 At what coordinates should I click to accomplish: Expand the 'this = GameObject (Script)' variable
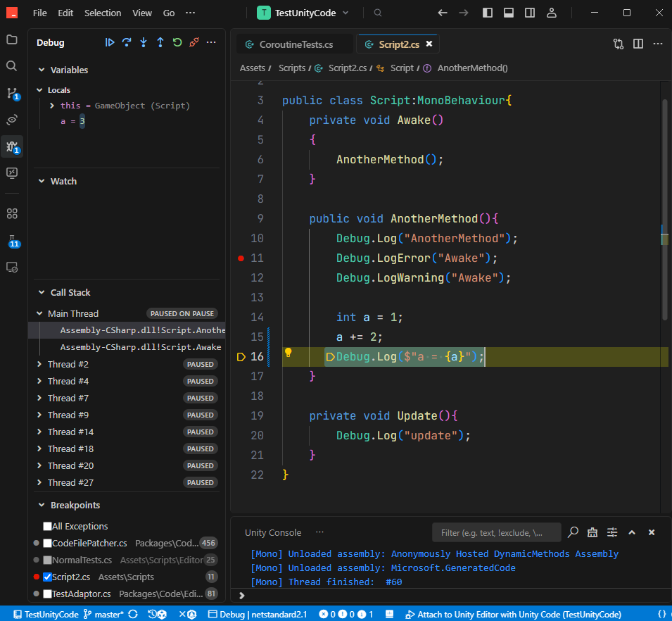(51, 106)
